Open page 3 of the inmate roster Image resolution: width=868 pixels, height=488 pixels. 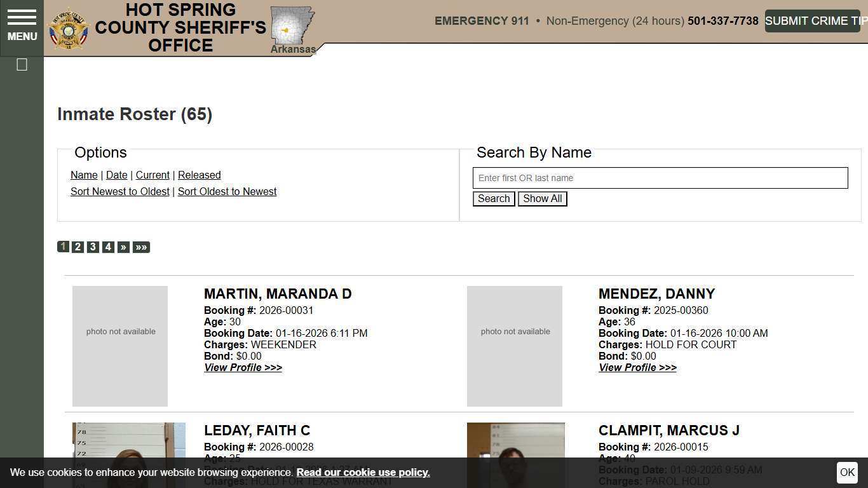point(93,247)
